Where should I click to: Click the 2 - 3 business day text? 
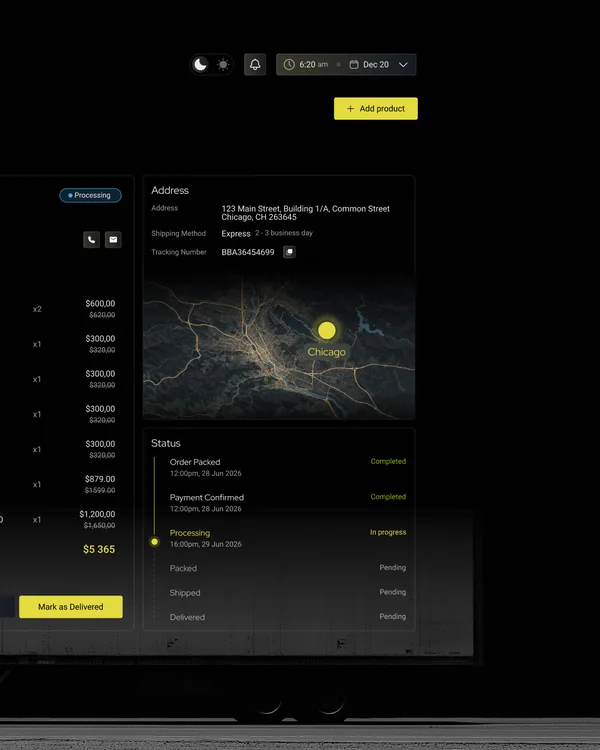pos(284,233)
